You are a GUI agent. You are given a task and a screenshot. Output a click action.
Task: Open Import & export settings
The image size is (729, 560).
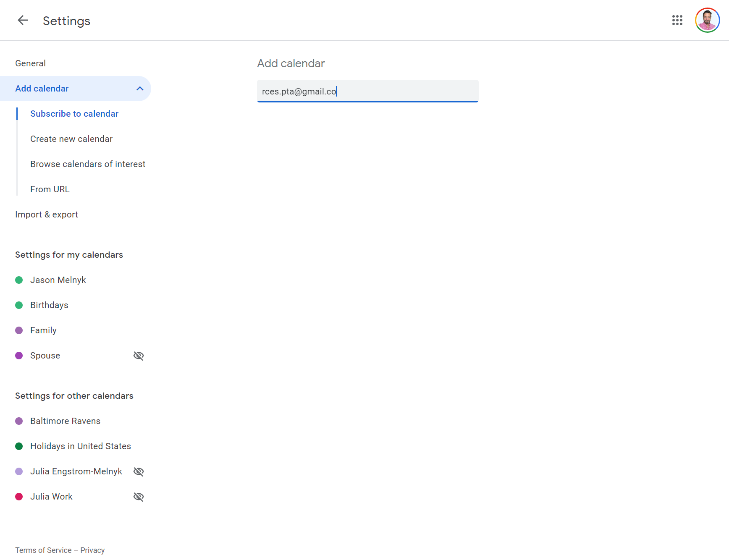click(47, 215)
